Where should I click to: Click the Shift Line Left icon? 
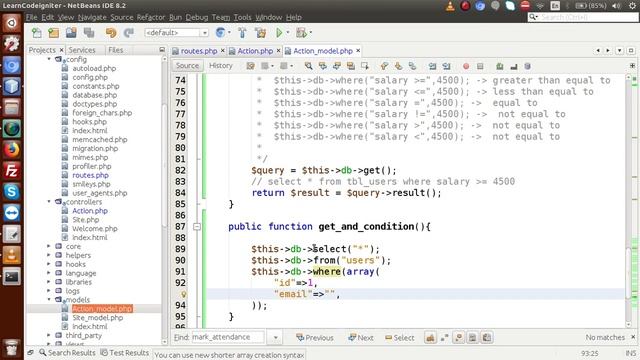[x=432, y=66]
